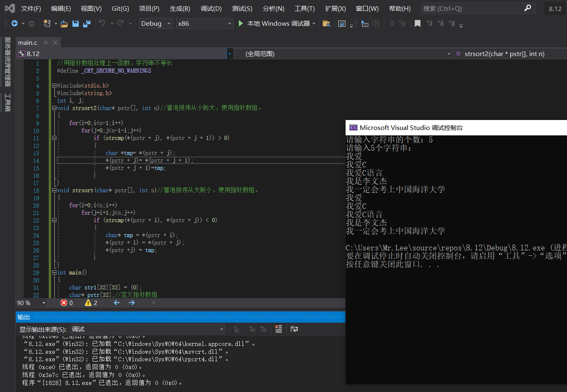The width and height of the screenshot is (567, 392).
Task: Click the increase line indent icon
Action: click(x=402, y=24)
